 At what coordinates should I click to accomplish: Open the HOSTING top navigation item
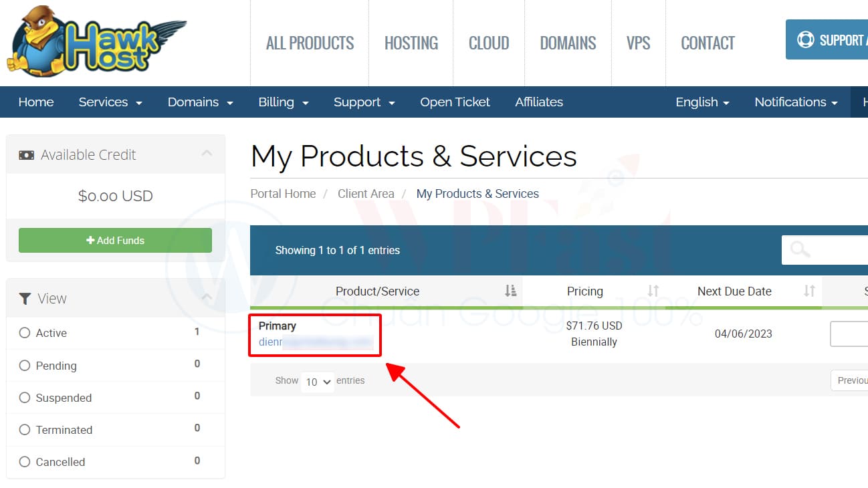tap(411, 43)
